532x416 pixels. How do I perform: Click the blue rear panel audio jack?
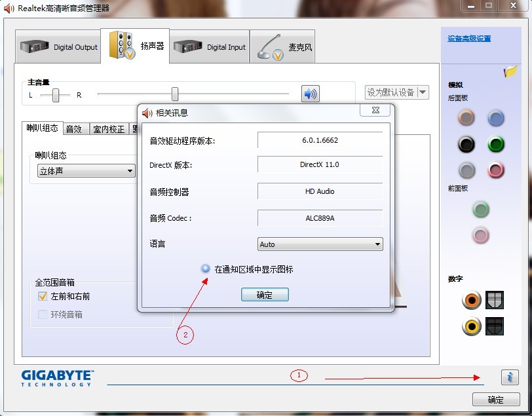coord(496,118)
